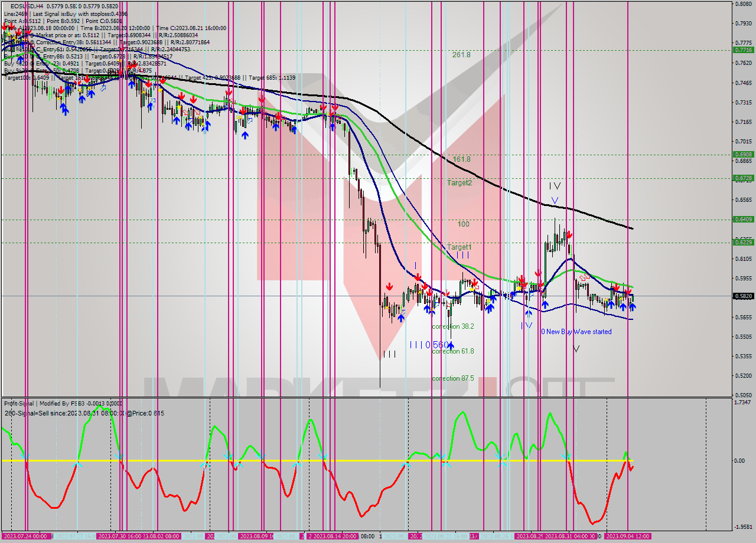Select the 2023.07.30 16:00 date marker
Viewport: 756px width, 543px height.
point(119,536)
